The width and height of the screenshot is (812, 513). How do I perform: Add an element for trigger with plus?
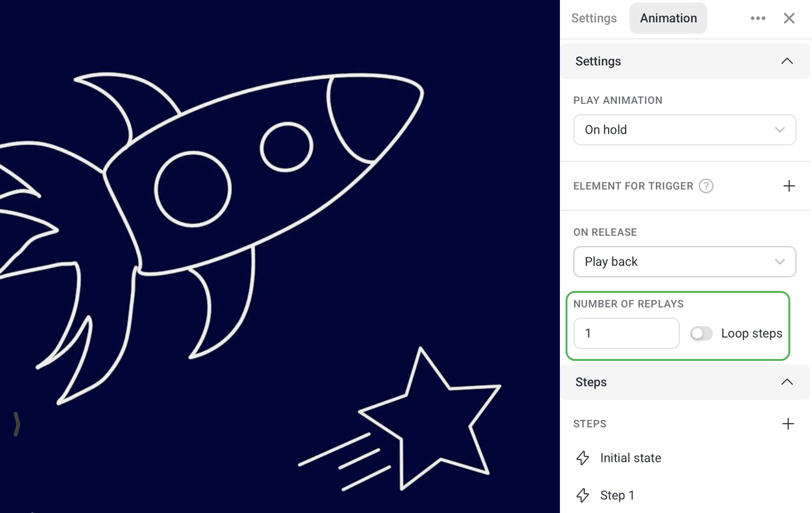point(789,186)
